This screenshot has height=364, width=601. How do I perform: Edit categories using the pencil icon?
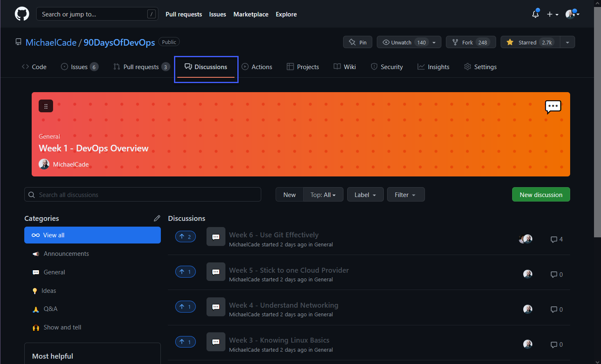(157, 218)
